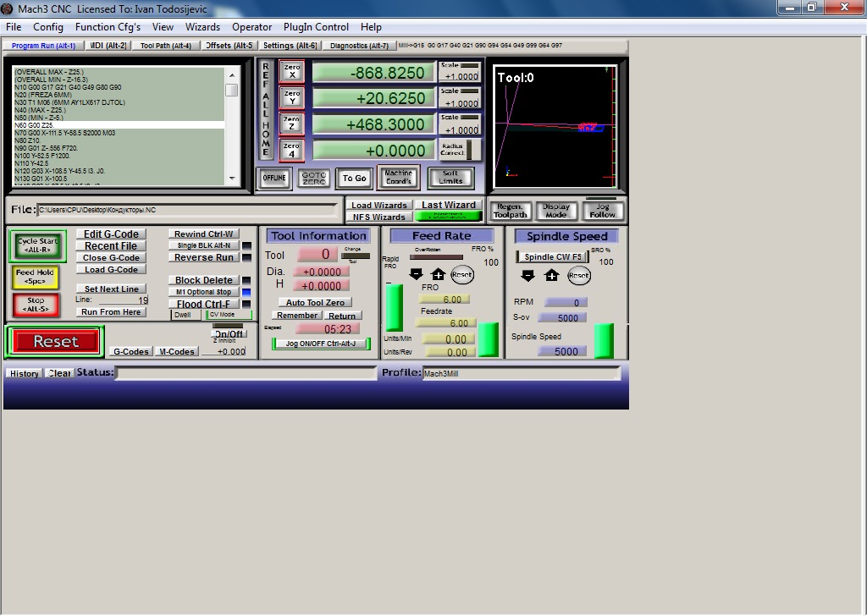The image size is (867, 616).
Task: Decrease feed rate override with down arrow
Action: 416,273
